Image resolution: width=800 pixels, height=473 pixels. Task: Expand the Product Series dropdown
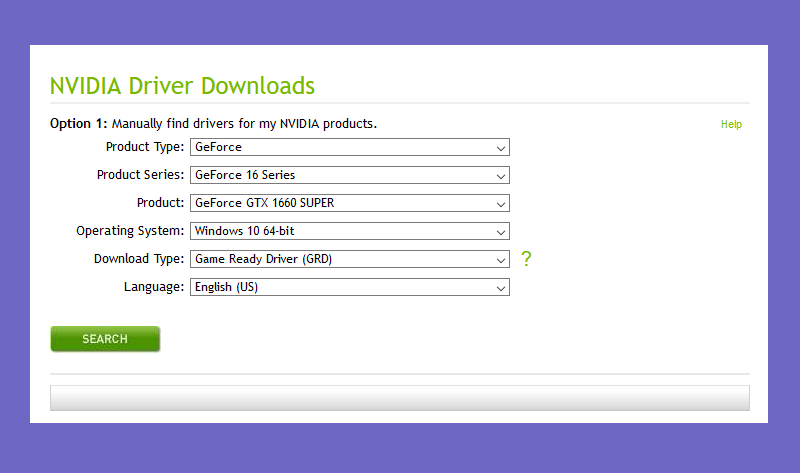pyautogui.click(x=349, y=175)
